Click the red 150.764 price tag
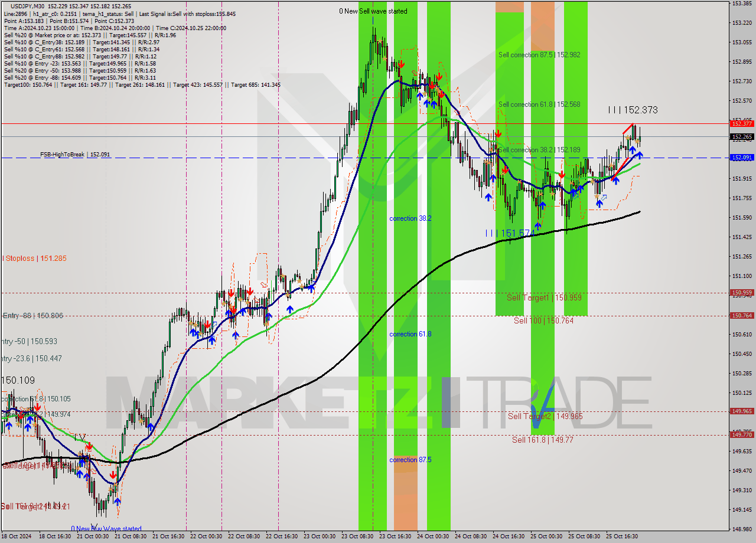This screenshot has height=543, width=756. pos(742,316)
